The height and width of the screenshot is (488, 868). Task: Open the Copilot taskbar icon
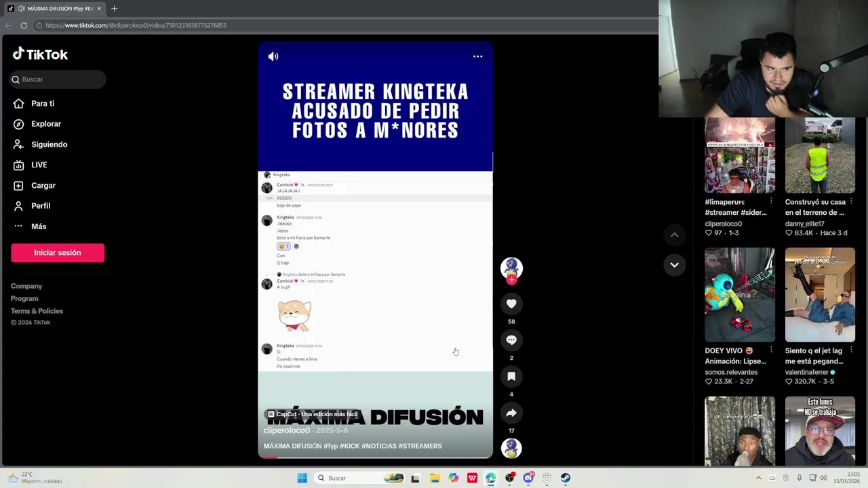tap(454, 478)
